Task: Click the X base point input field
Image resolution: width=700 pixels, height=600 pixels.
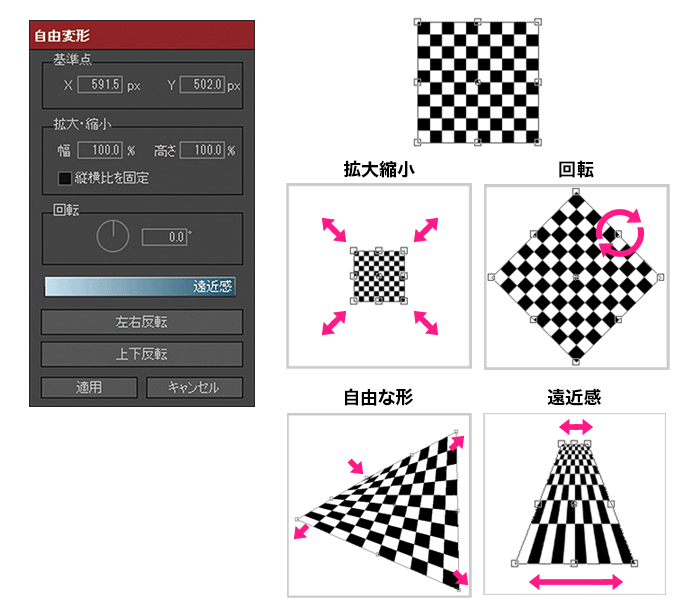Action: point(100,86)
